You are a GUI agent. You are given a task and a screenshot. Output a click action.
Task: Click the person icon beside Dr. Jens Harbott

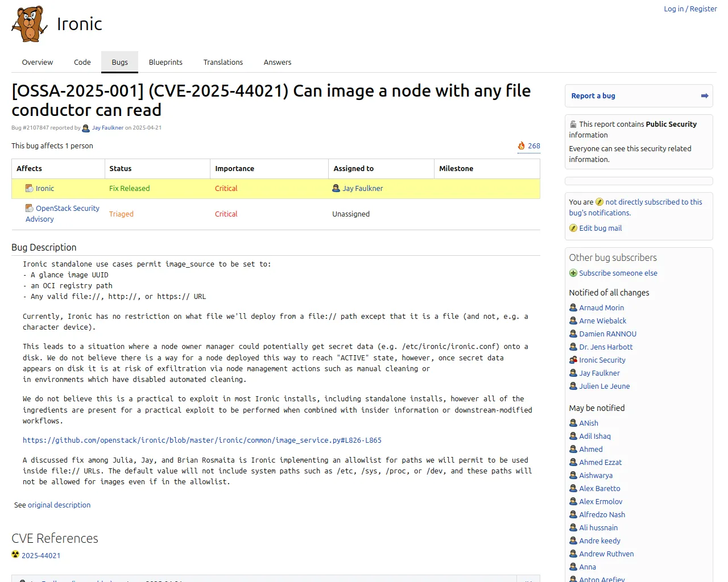(x=573, y=347)
